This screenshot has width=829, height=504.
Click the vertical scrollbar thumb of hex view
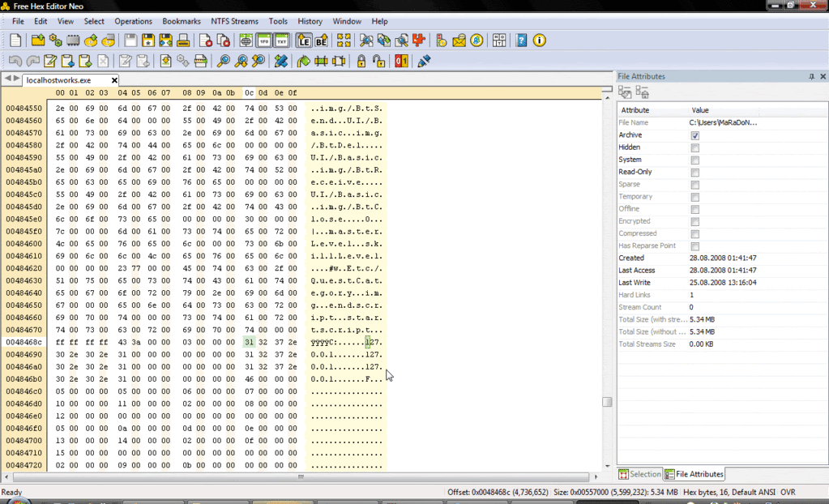click(x=607, y=401)
